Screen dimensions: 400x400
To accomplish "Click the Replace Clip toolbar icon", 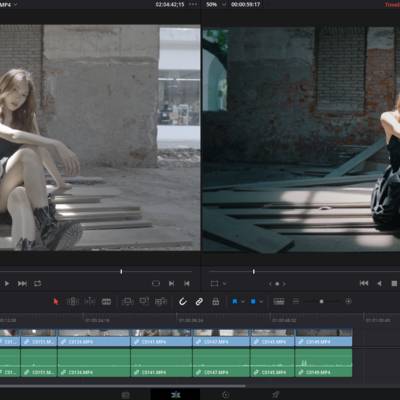I will point(161,301).
